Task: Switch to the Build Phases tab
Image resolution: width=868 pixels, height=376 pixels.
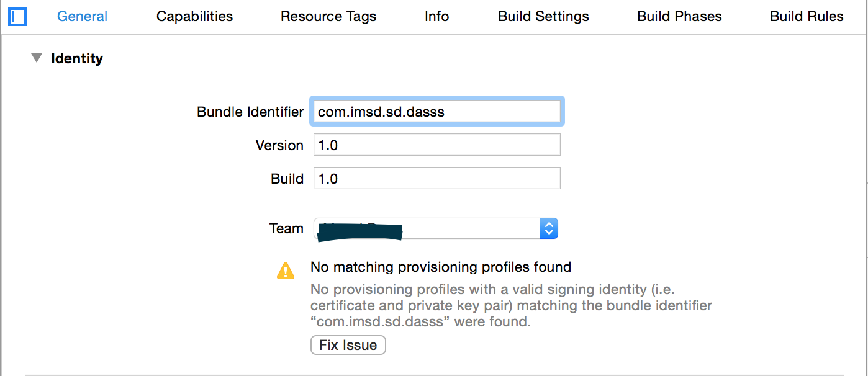Action: [679, 17]
